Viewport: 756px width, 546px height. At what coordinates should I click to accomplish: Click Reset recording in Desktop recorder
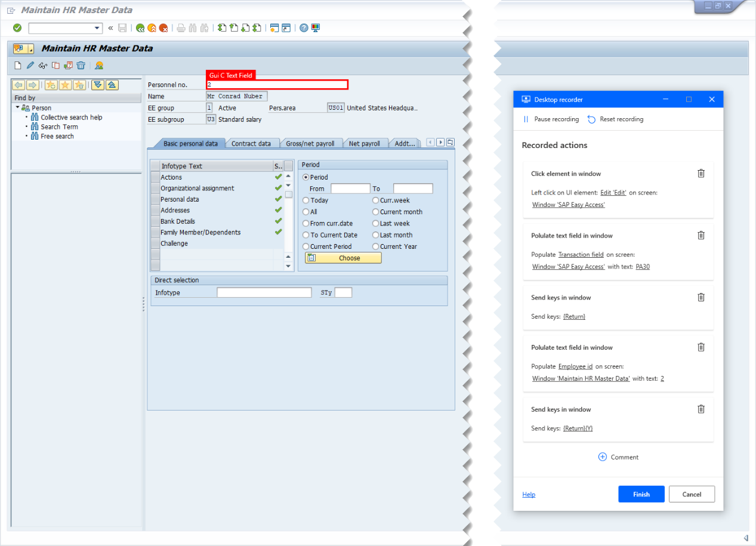click(615, 119)
